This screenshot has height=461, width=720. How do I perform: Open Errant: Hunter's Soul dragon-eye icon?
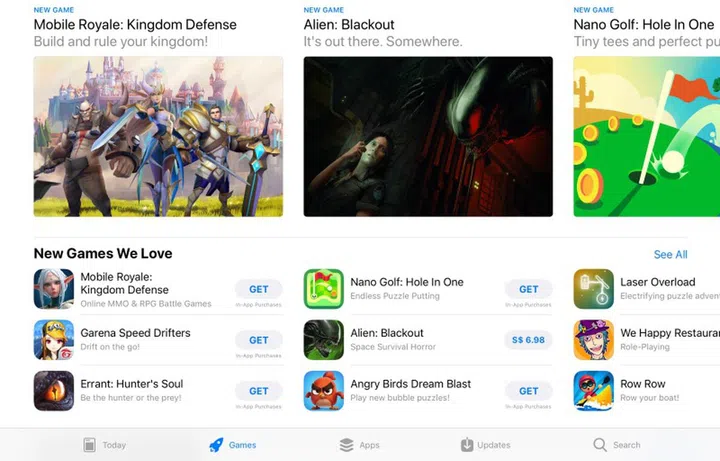coord(54,391)
